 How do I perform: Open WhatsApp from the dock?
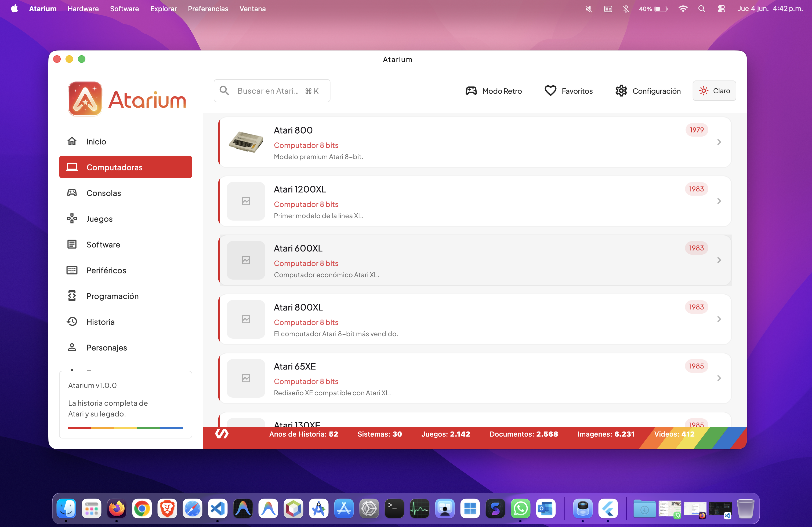click(520, 508)
